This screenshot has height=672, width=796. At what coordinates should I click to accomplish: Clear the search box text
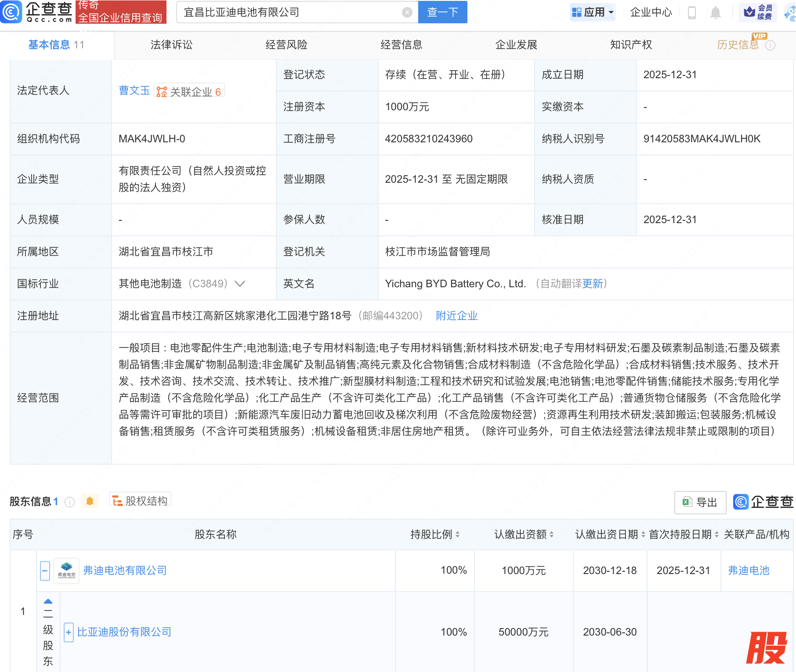tap(407, 12)
